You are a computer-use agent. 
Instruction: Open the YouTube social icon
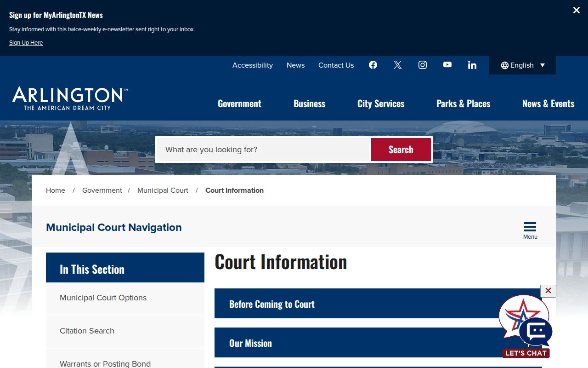pyautogui.click(x=447, y=65)
